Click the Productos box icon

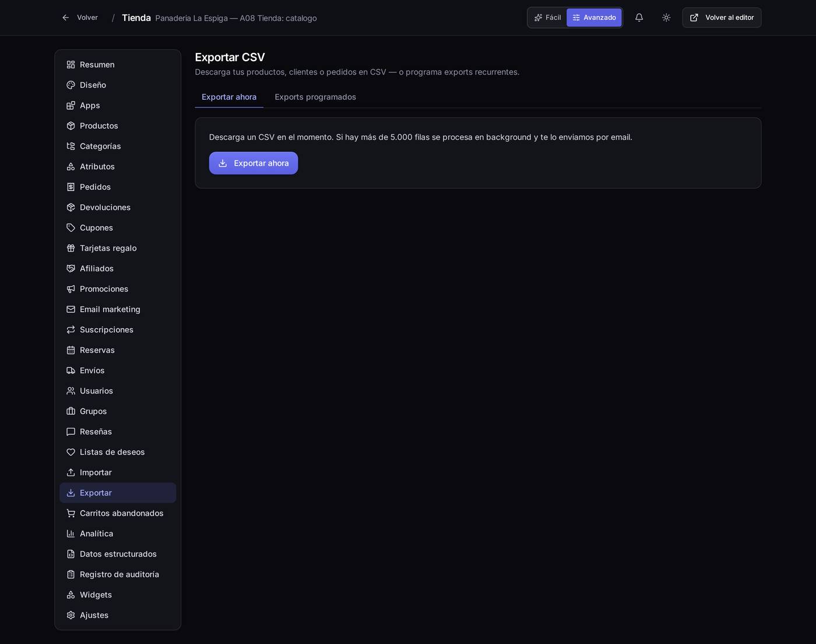[71, 126]
